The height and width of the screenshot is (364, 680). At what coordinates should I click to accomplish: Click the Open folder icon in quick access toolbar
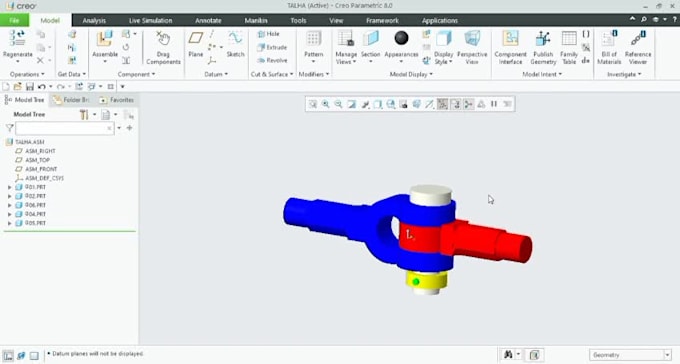18,87
